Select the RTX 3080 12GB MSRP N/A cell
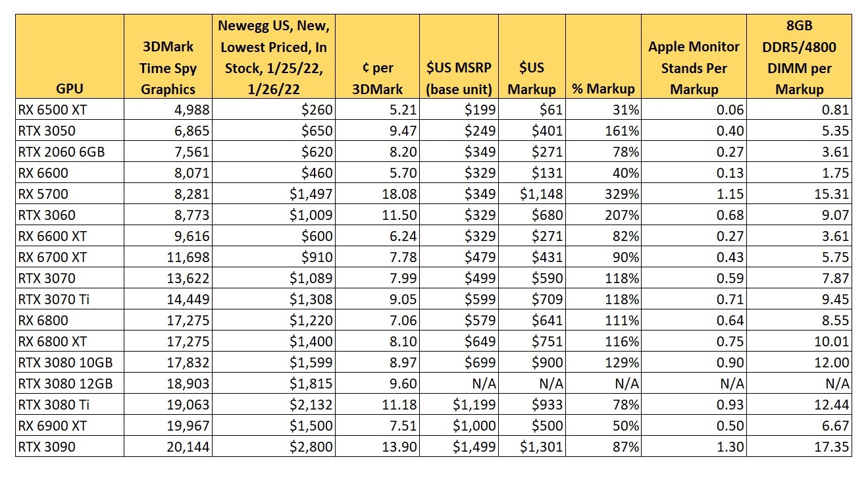The width and height of the screenshot is (868, 478). [x=459, y=384]
